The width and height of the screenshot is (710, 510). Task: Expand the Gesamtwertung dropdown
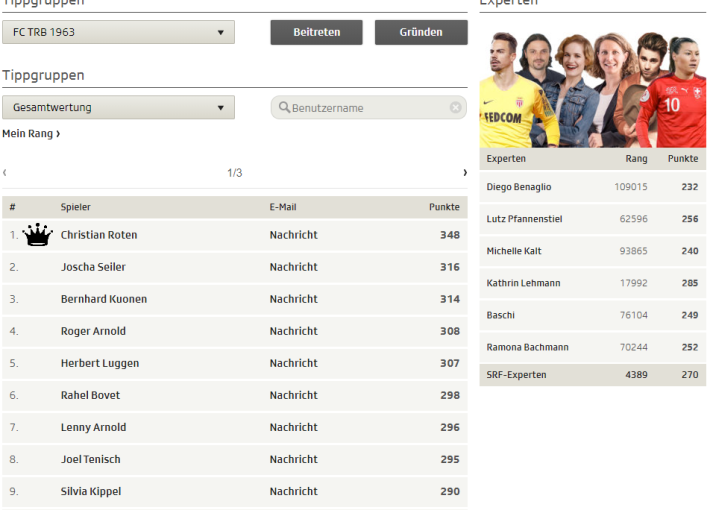118,107
